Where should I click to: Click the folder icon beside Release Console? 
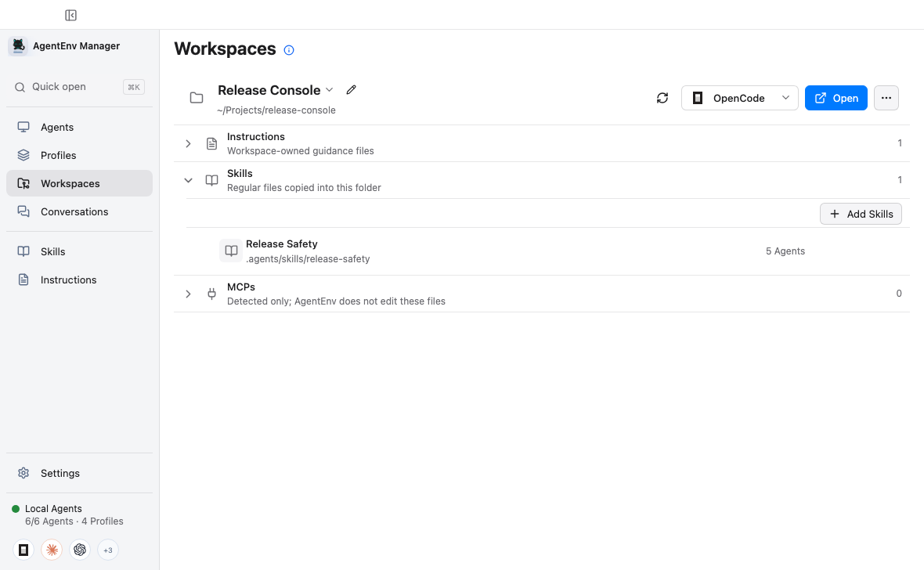pyautogui.click(x=197, y=98)
